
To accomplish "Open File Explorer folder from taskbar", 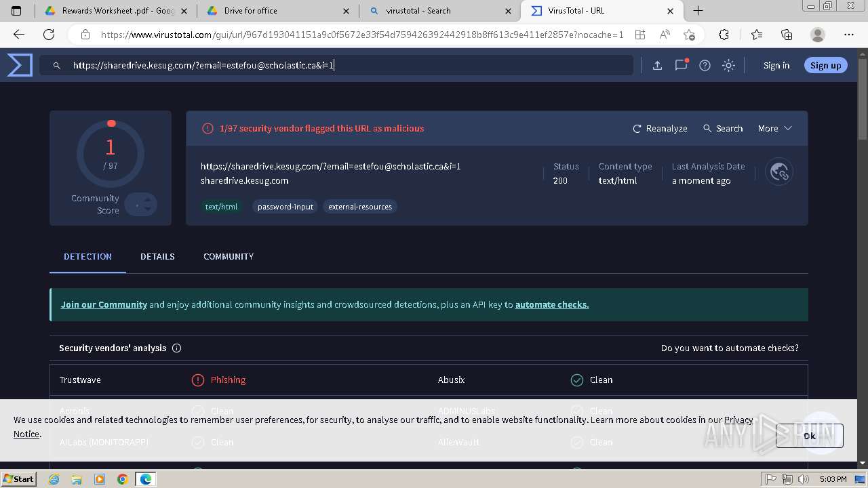I will (x=77, y=479).
